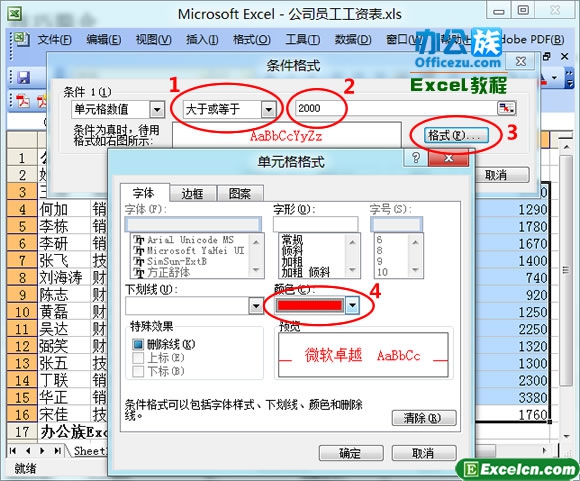Click the Excel application icon in title bar
The image size is (580, 481).
coord(15,14)
